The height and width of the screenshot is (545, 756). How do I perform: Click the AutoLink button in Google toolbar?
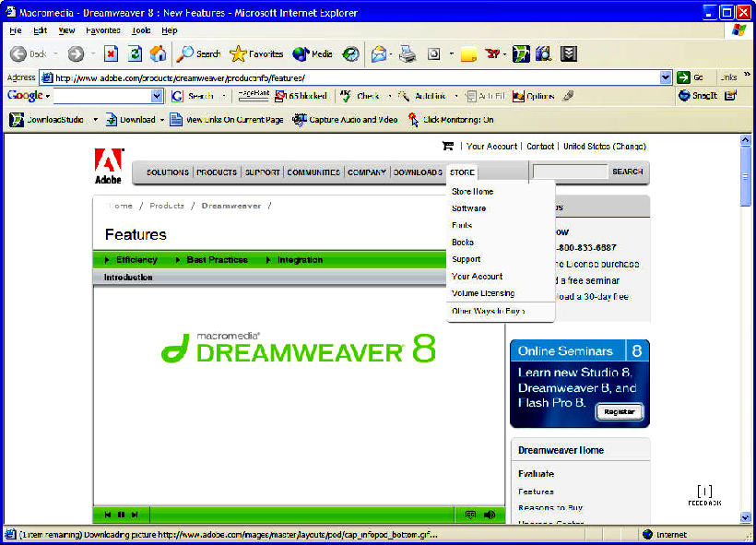422,96
